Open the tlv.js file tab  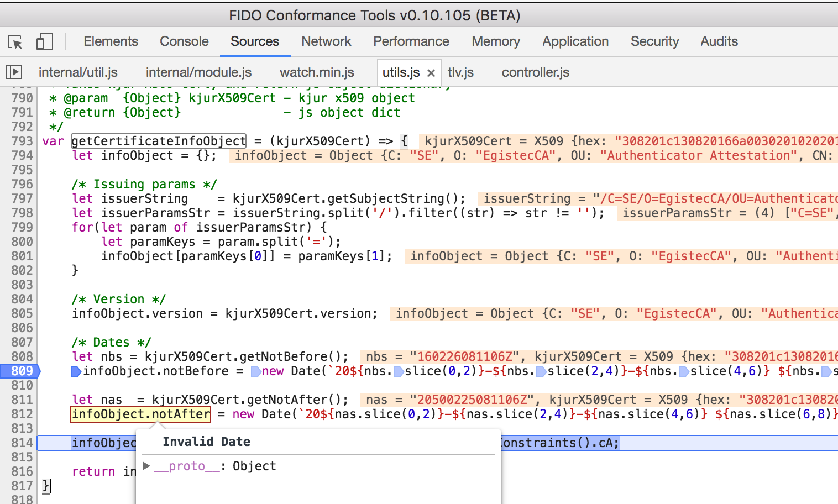[460, 72]
